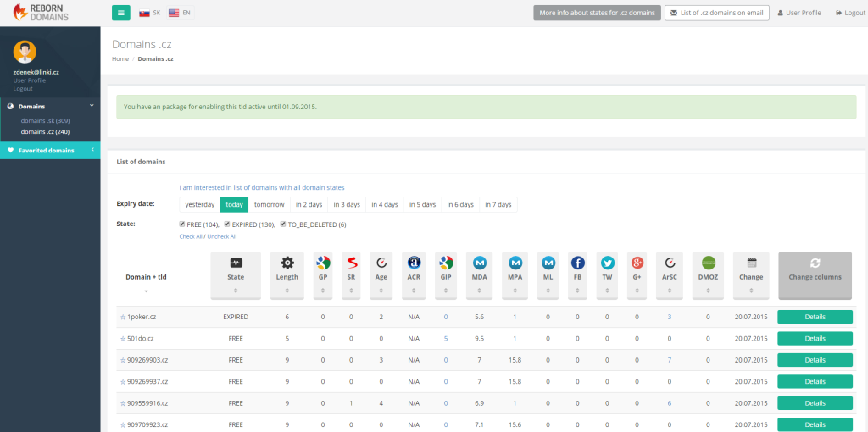Sort by the Google Plus G+ column
This screenshot has height=432, width=868.
click(637, 276)
